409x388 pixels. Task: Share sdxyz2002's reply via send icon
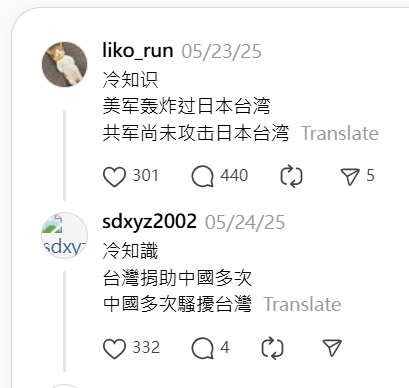332,348
